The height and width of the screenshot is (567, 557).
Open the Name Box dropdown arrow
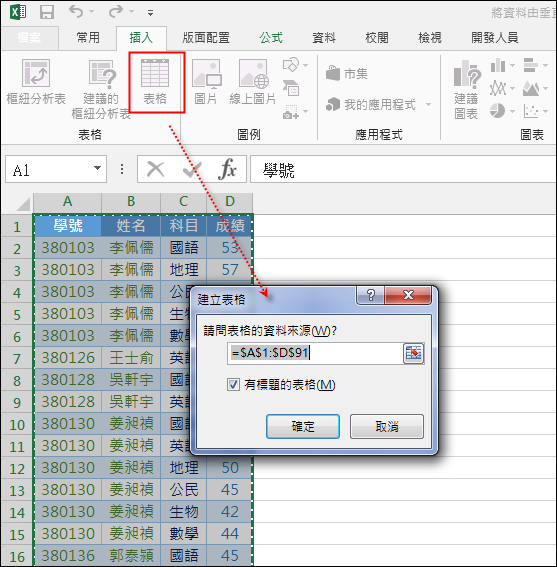97,169
